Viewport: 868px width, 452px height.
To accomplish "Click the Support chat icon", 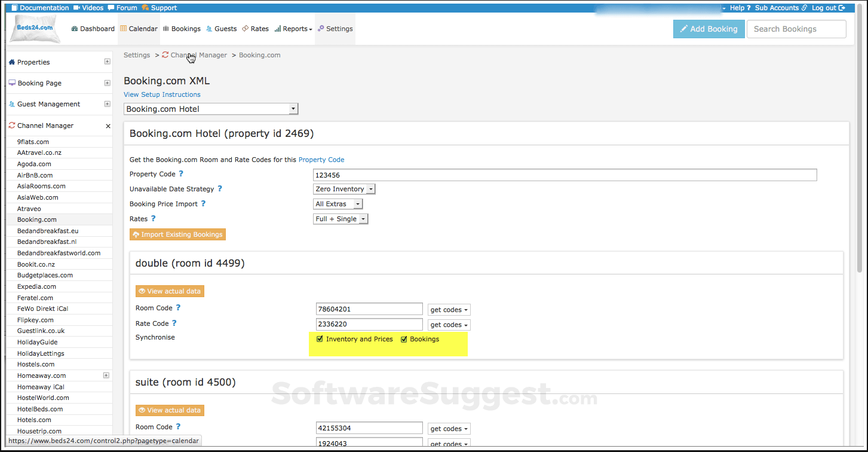I will (x=145, y=8).
